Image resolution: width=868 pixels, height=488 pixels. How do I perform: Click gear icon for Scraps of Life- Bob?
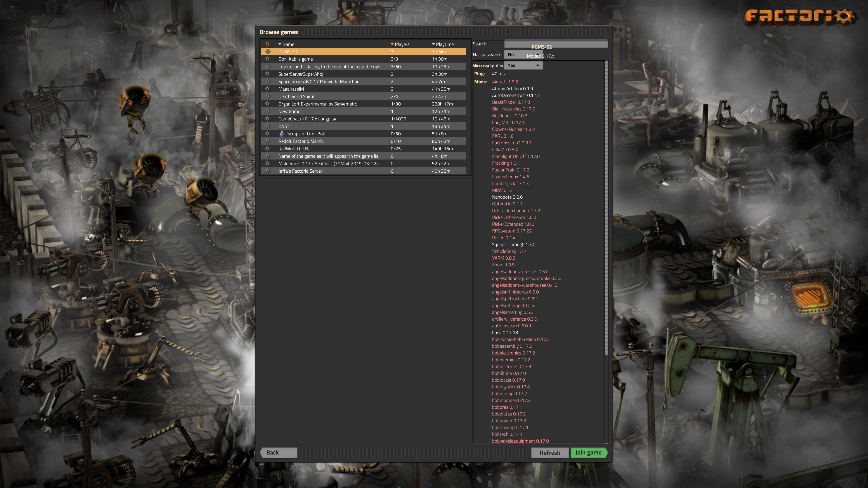(268, 133)
